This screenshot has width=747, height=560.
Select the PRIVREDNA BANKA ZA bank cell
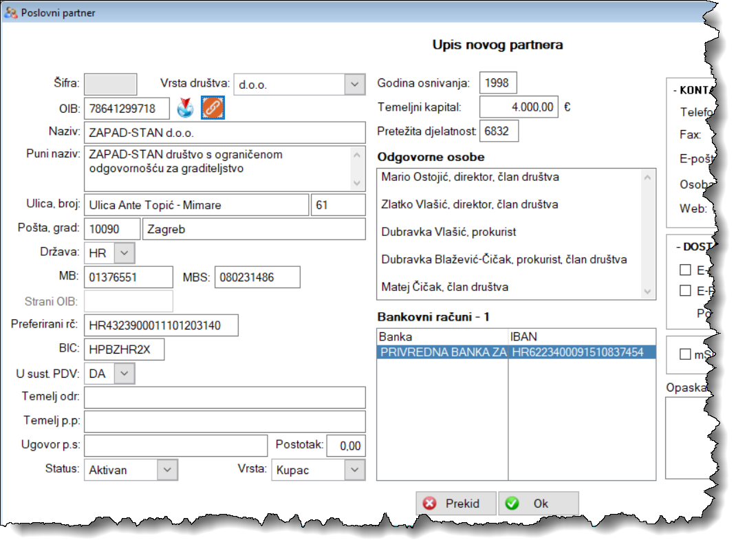pos(442,352)
